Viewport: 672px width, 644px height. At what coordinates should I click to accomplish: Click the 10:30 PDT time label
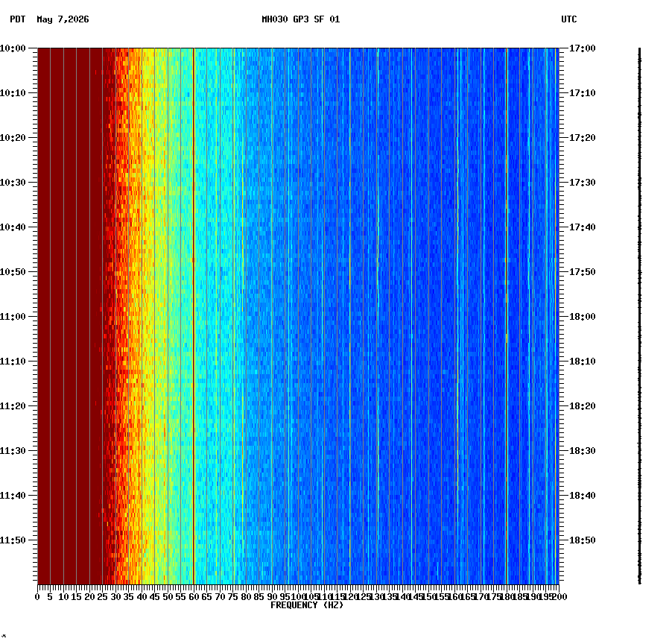click(13, 182)
